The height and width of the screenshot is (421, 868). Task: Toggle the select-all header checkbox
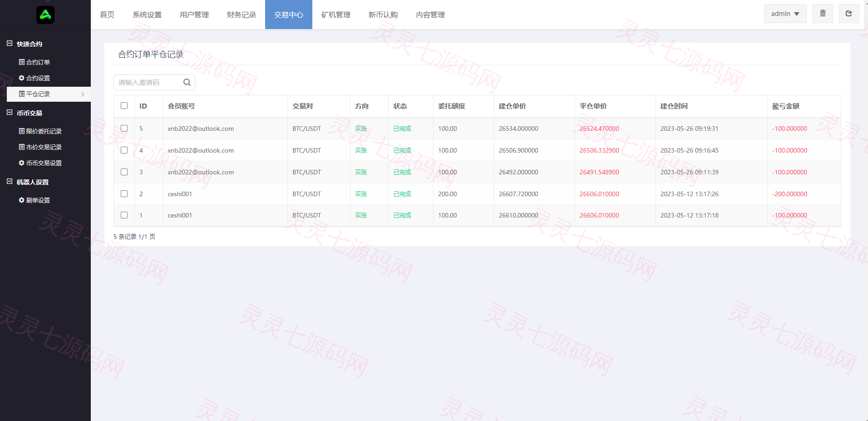click(x=124, y=106)
